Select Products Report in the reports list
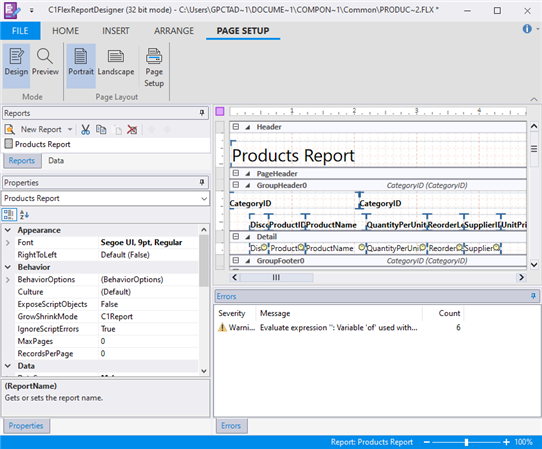 pyautogui.click(x=43, y=144)
